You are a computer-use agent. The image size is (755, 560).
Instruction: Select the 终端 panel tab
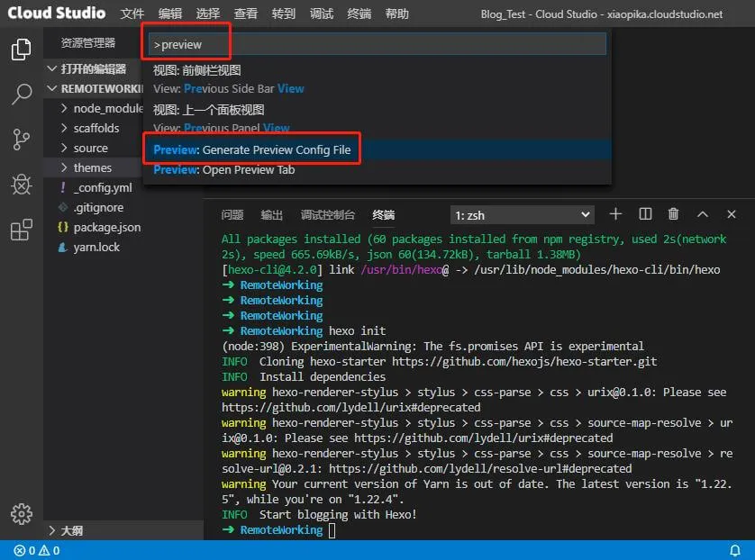[383, 215]
